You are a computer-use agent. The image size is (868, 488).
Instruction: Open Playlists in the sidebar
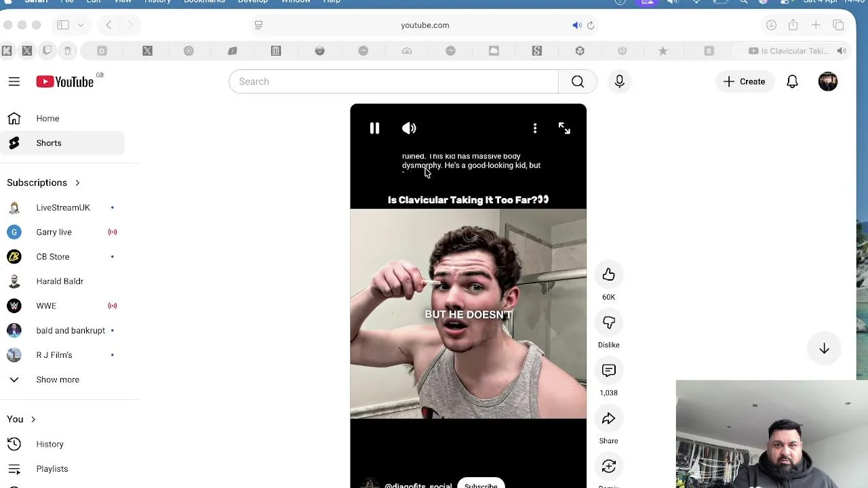pyautogui.click(x=62, y=469)
